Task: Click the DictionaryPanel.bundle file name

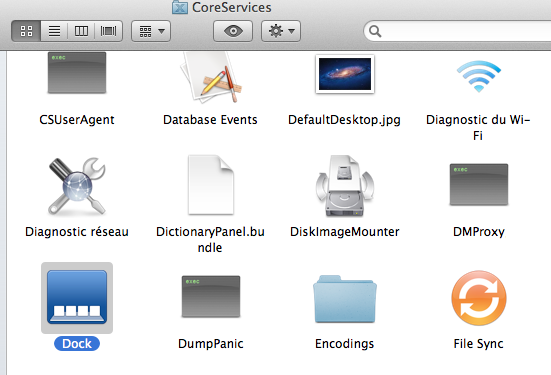Action: [210, 240]
